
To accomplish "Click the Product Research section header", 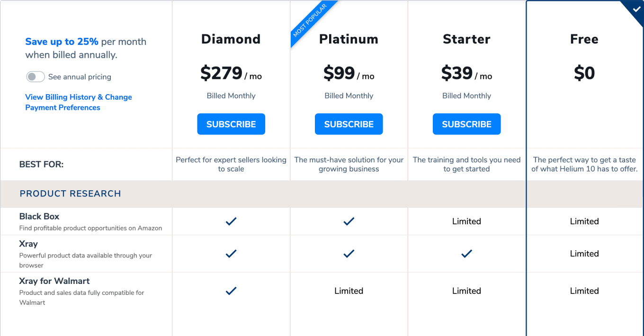I will point(70,194).
